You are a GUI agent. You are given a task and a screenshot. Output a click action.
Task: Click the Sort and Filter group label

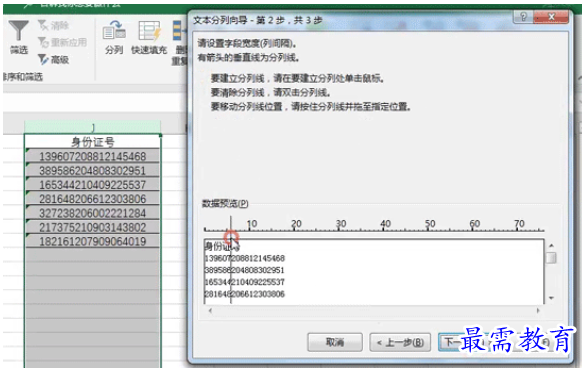[23, 77]
